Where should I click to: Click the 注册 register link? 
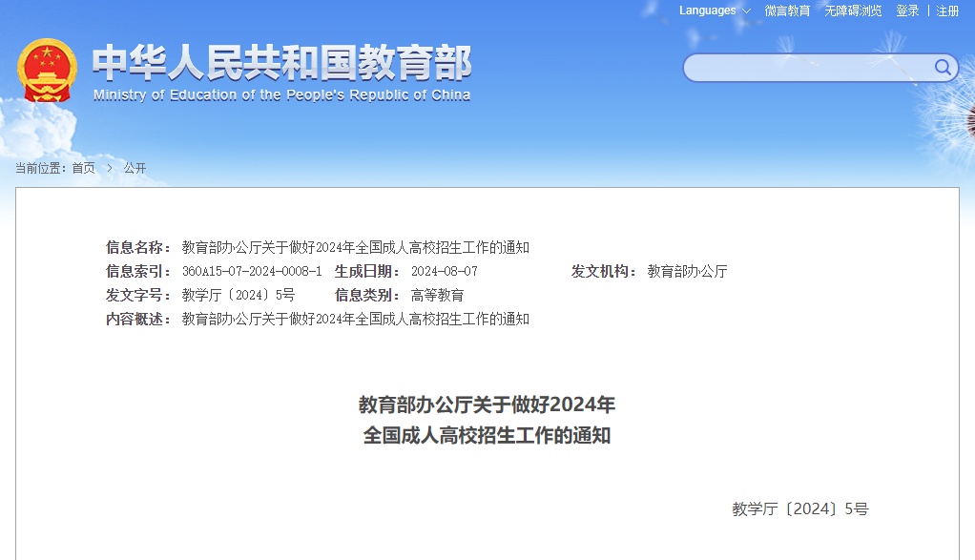coord(947,10)
